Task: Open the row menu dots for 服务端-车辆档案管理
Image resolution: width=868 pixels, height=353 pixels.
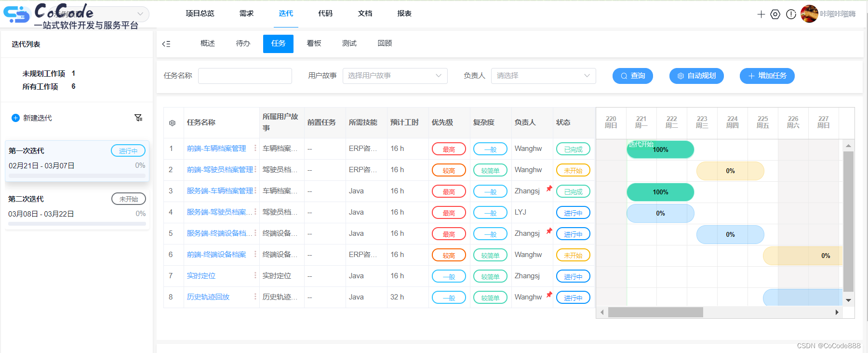Action: click(255, 190)
